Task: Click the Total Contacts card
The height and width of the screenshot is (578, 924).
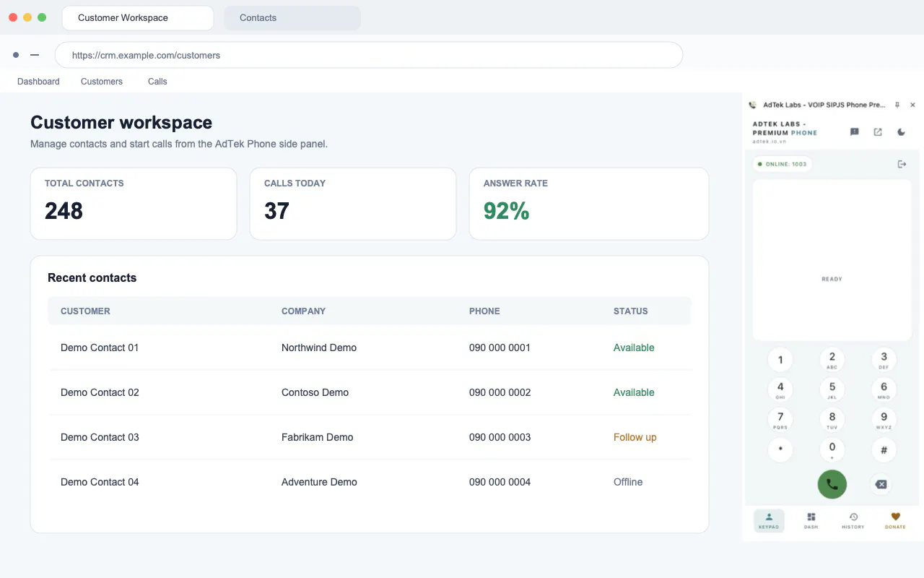Action: 134,204
